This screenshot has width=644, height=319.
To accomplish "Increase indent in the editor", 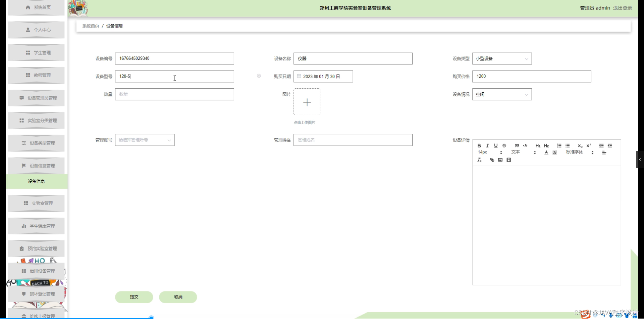I will tap(610, 146).
